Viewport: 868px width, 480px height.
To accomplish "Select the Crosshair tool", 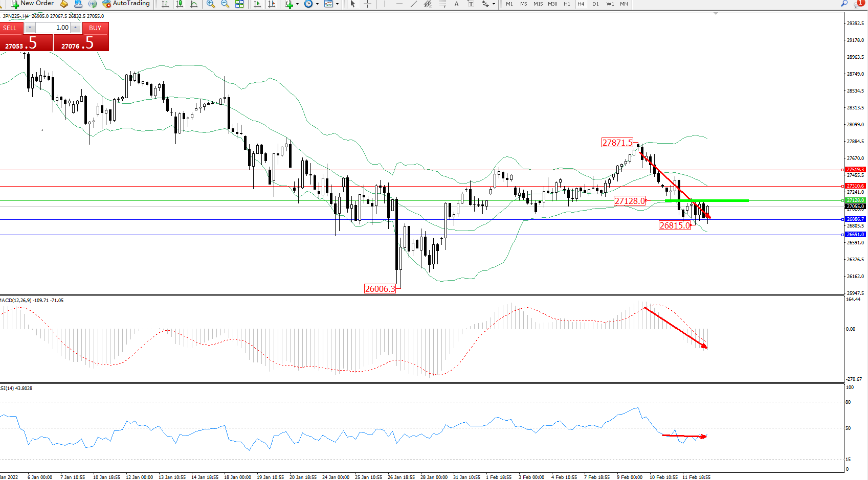I will (x=367, y=4).
